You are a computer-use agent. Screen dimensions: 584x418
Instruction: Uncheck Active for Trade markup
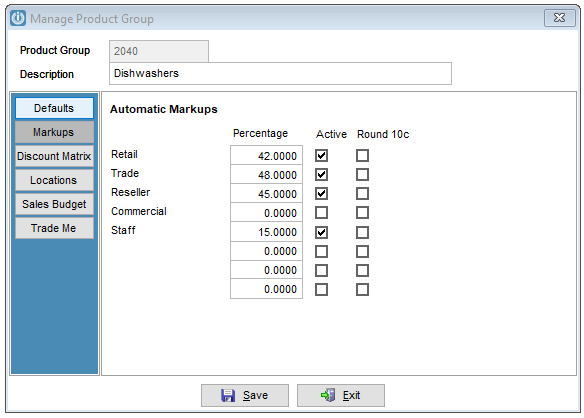tap(321, 174)
